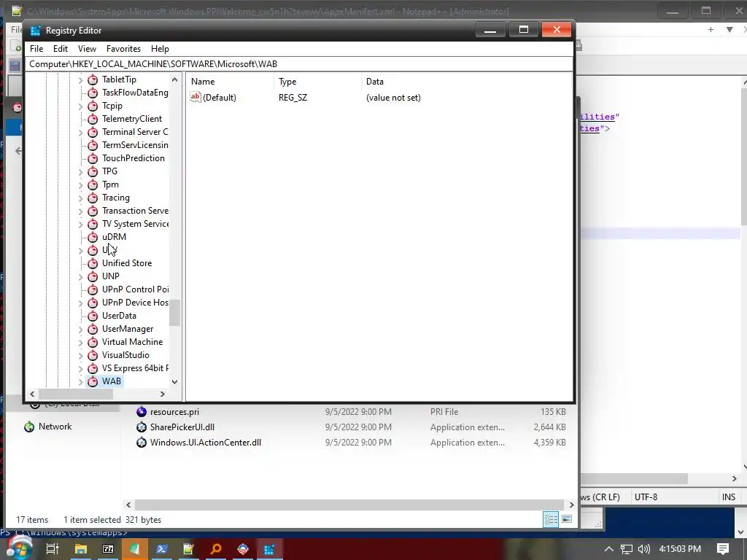Open File Explorer from the taskbar
Screen dimensions: 747x560
click(x=80, y=549)
